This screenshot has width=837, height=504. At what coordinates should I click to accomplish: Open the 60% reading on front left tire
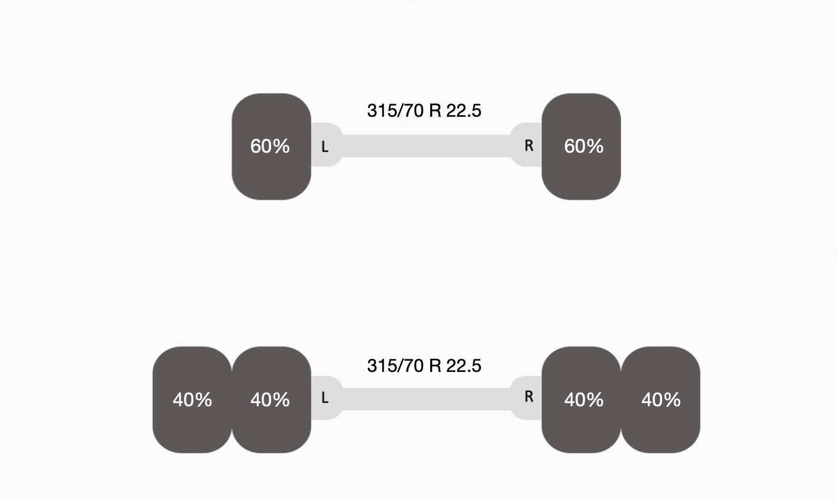(270, 146)
